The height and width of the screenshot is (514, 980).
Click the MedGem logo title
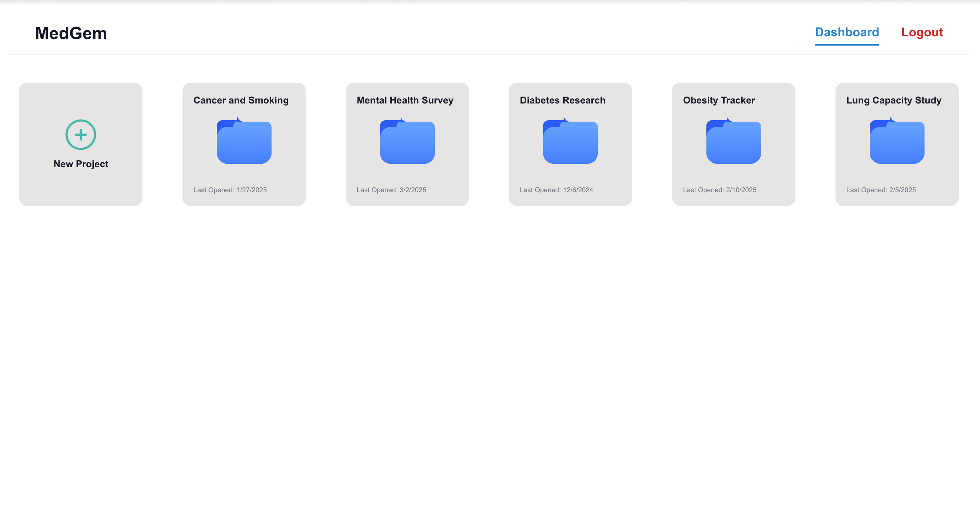tap(71, 33)
